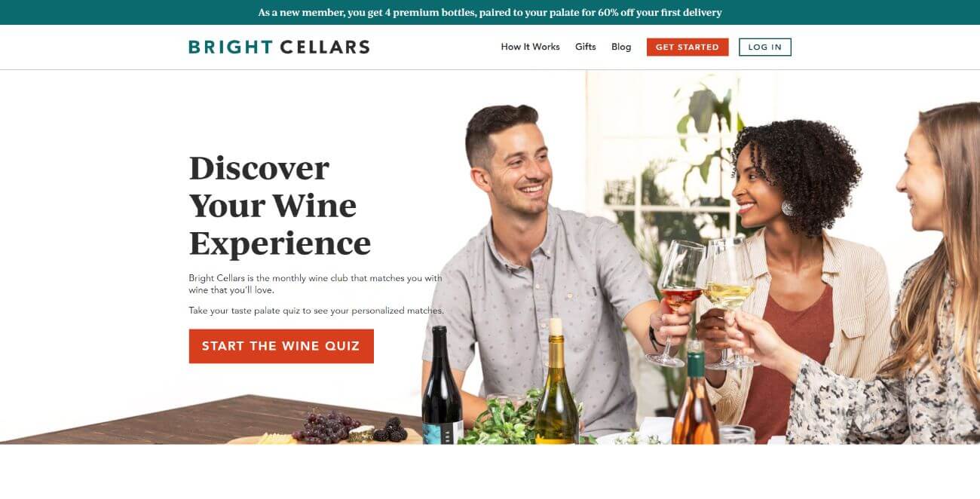Image resolution: width=980 pixels, height=499 pixels.
Task: Click the raised glass of white wine
Action: point(727,303)
